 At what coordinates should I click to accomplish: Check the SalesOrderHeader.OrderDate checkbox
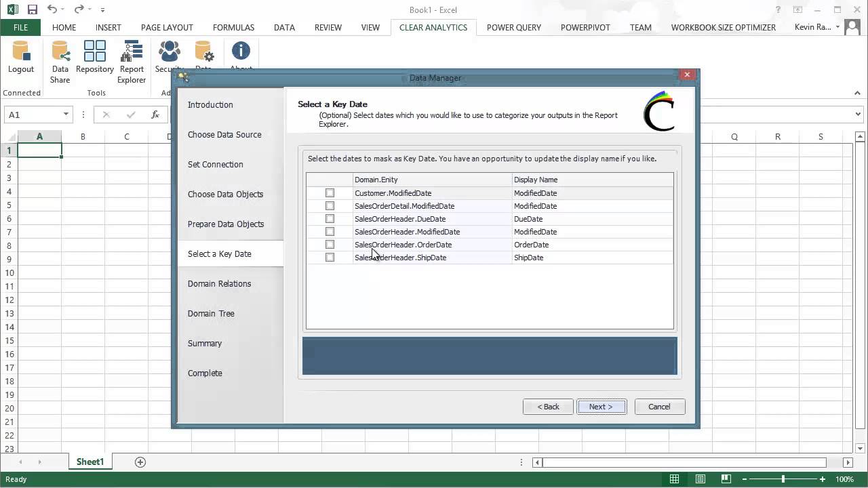(x=330, y=245)
